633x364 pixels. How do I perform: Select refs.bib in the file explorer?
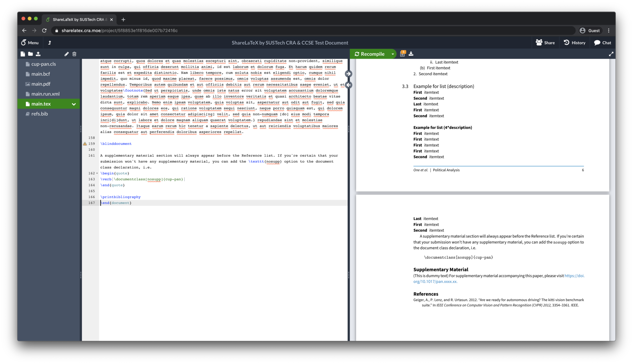point(40,113)
